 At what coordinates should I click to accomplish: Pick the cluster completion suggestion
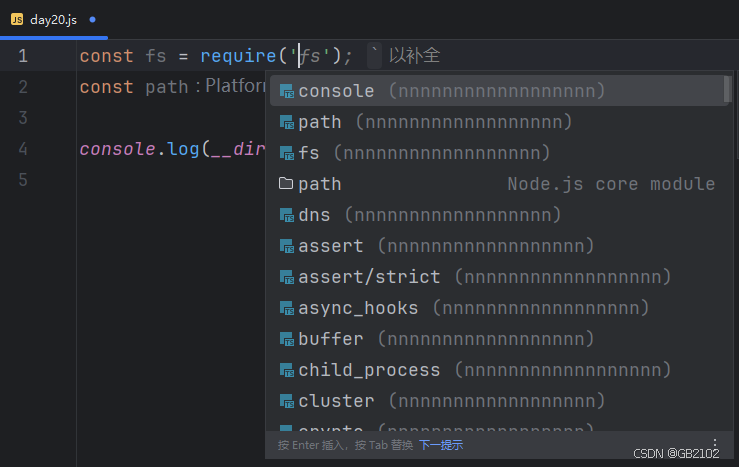tap(497, 401)
